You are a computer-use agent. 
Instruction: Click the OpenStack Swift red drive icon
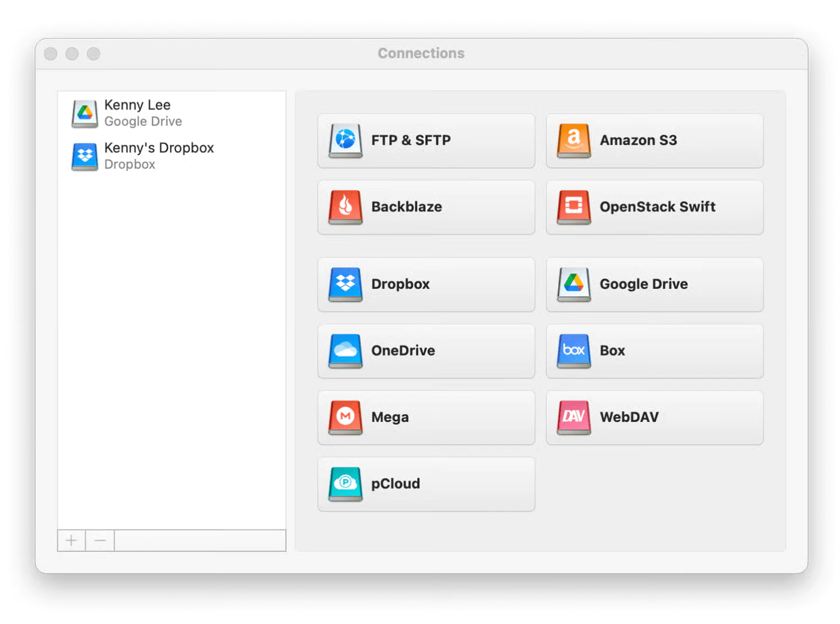[x=573, y=206]
